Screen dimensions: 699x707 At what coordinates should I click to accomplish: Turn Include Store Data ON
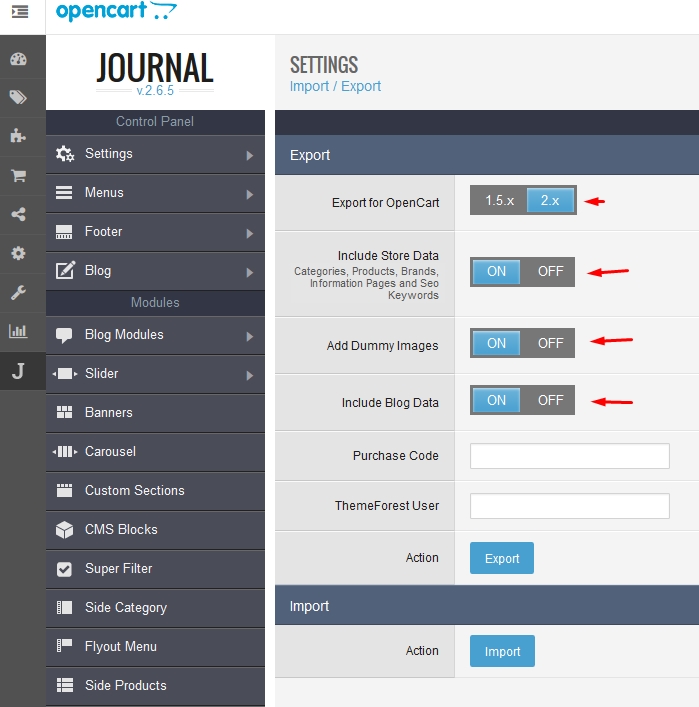496,271
